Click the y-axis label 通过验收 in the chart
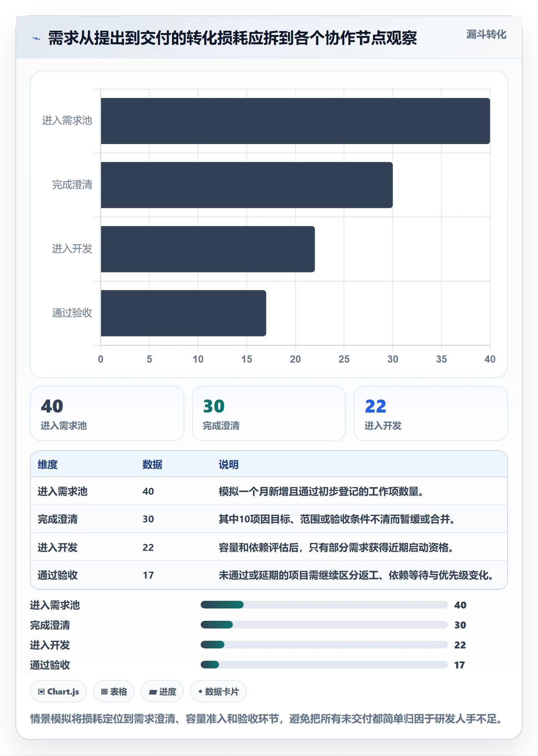The height and width of the screenshot is (756, 538). [x=72, y=313]
